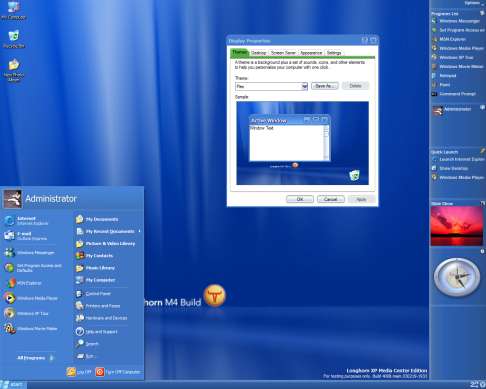This screenshot has width=486, height=389.
Task: Open Hardware and Devices in Start menu
Action: click(102, 318)
